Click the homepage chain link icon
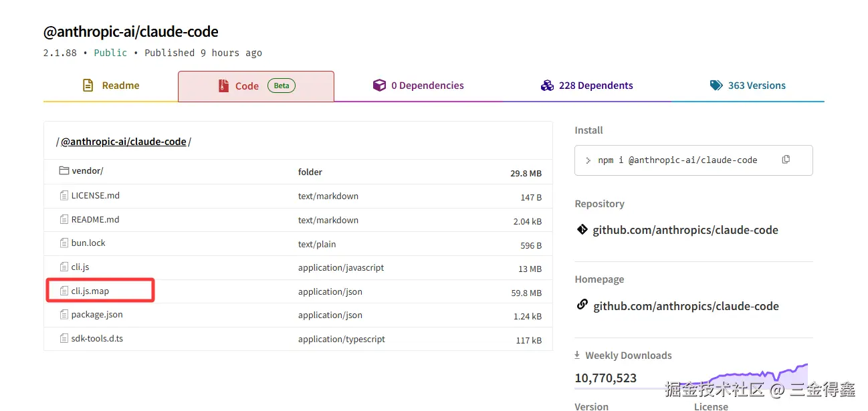Screen dimensions: 868x411 [x=582, y=305]
